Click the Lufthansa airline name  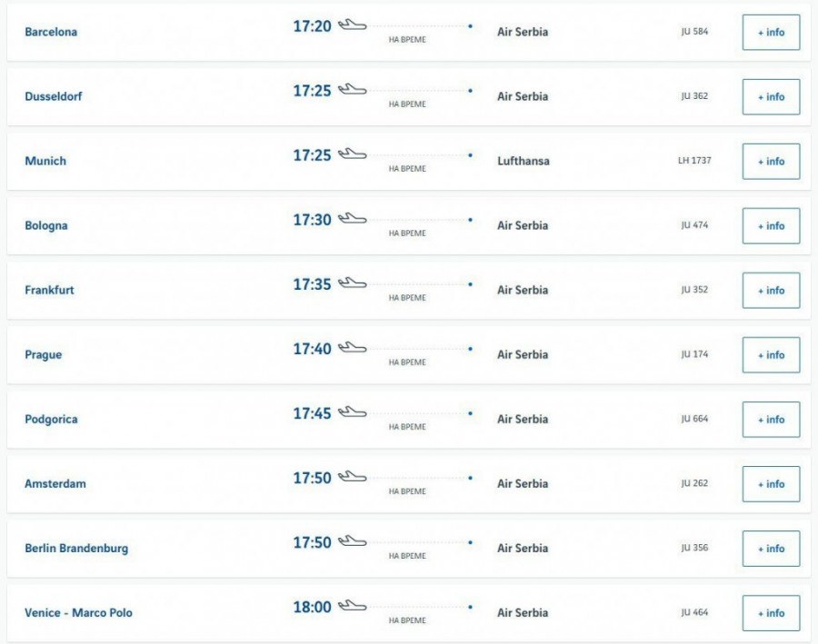click(x=524, y=162)
